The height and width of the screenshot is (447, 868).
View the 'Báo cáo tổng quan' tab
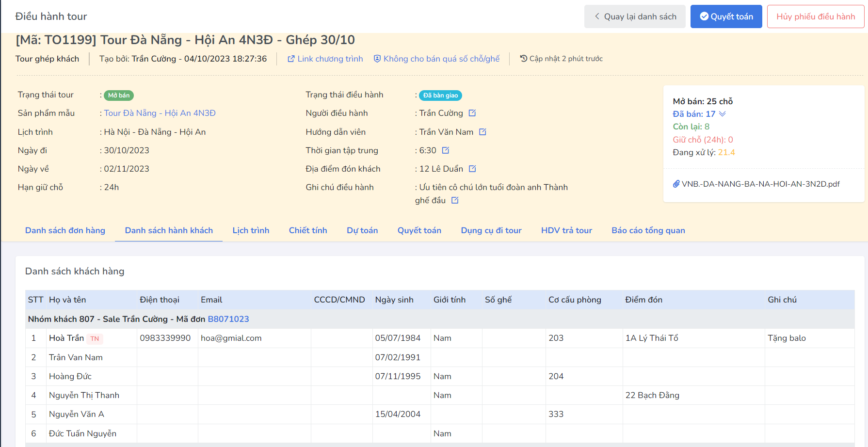648,230
